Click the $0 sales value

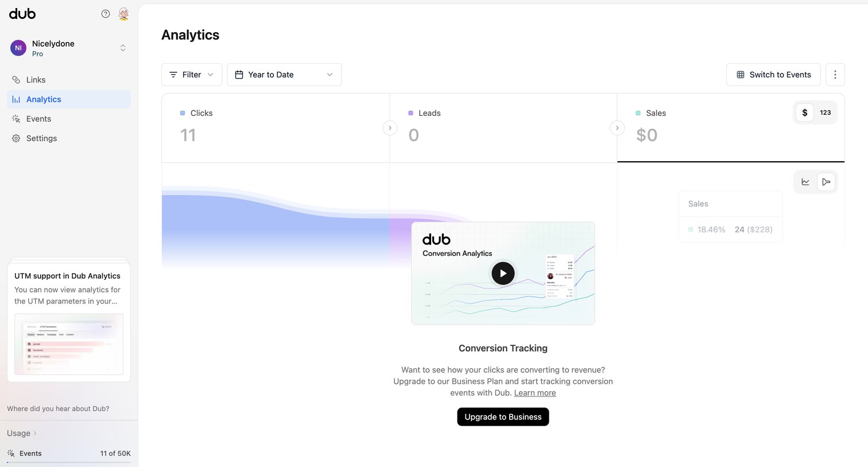[x=647, y=135]
